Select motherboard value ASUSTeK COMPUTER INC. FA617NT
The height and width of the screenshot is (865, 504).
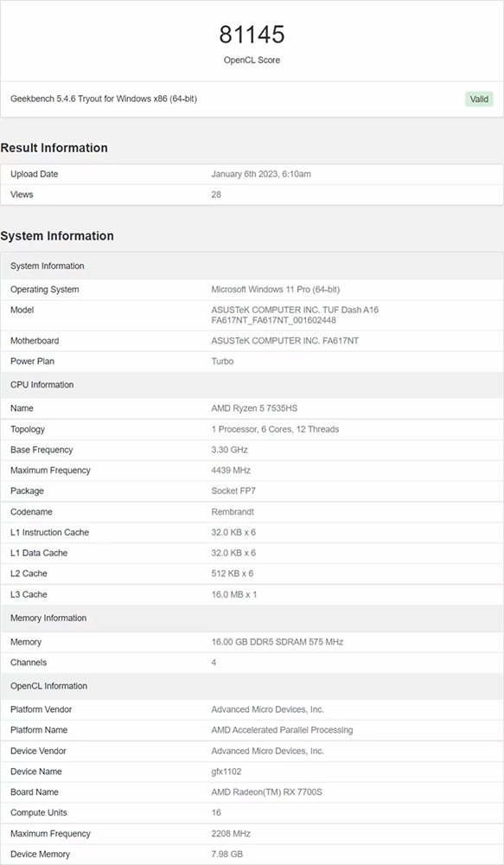point(285,340)
